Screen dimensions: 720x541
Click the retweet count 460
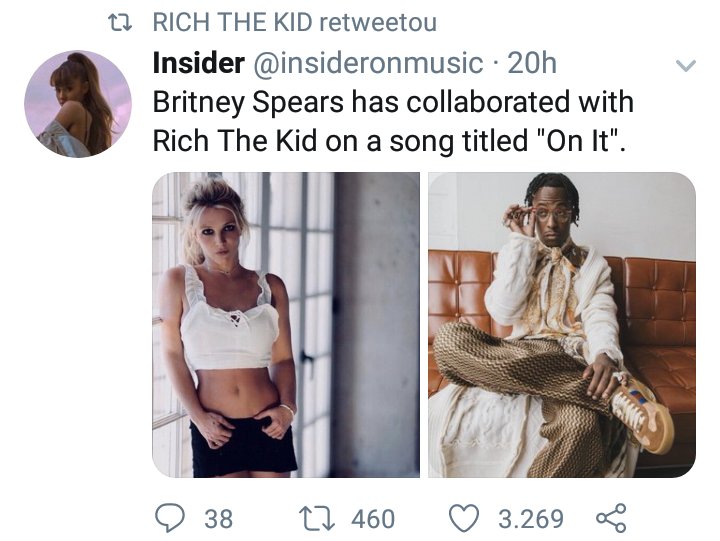373,519
